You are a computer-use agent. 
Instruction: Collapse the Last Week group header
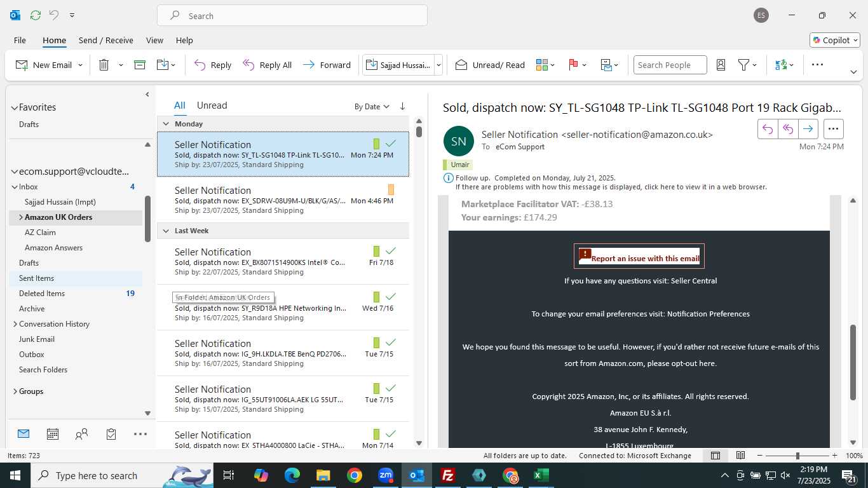(166, 231)
